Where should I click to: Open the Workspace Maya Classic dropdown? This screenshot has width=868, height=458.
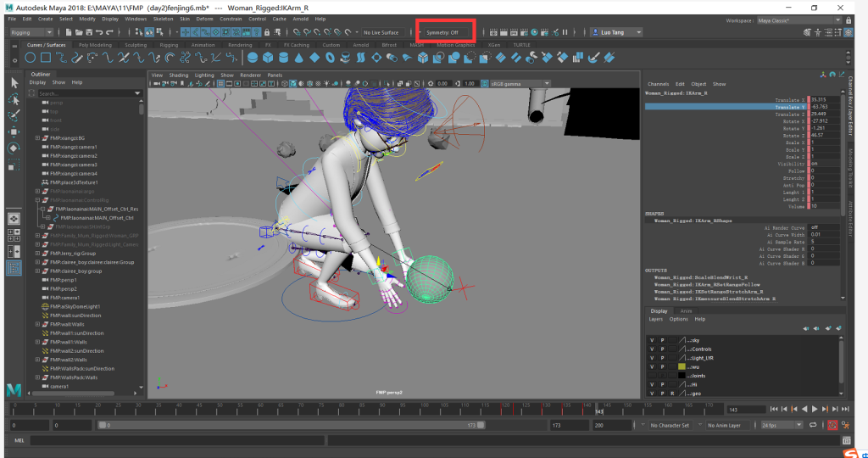point(798,20)
